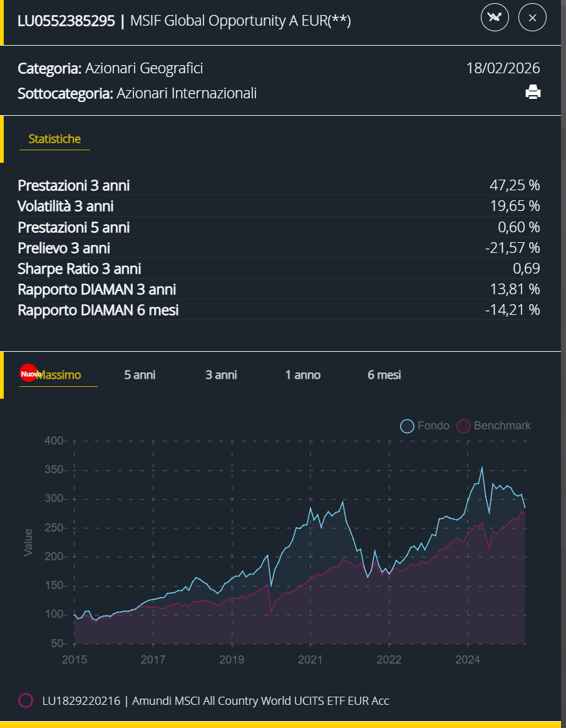
Task: Toggle the Benchmark series label in legend
Action: pyautogui.click(x=502, y=426)
